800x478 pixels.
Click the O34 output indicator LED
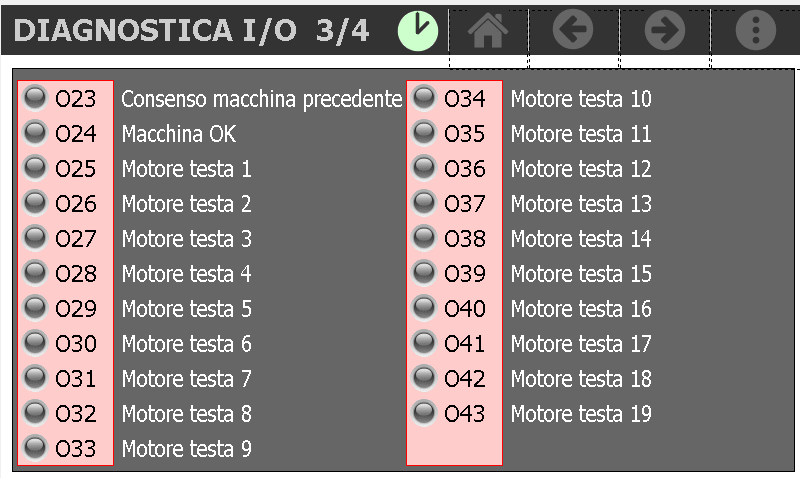[x=425, y=97]
